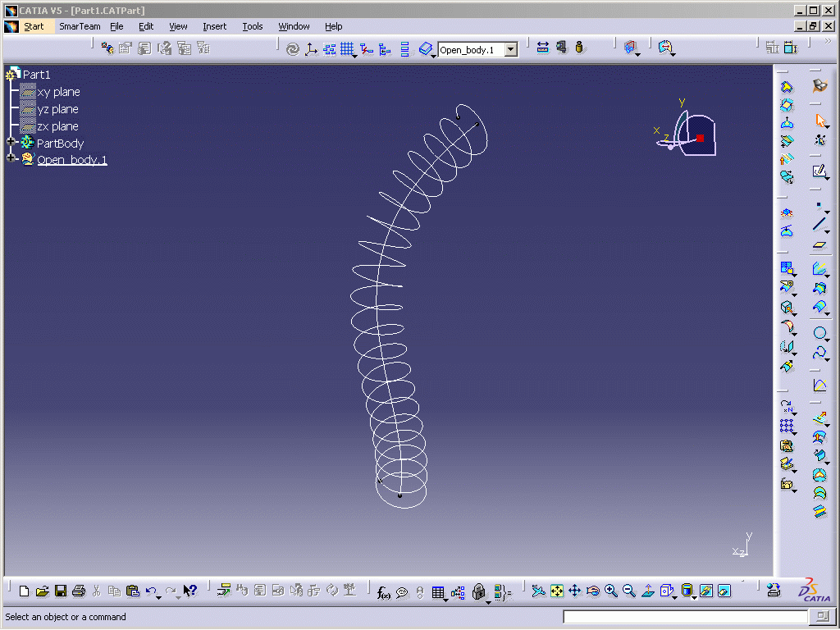Open the Formula f(x) editor

383,592
